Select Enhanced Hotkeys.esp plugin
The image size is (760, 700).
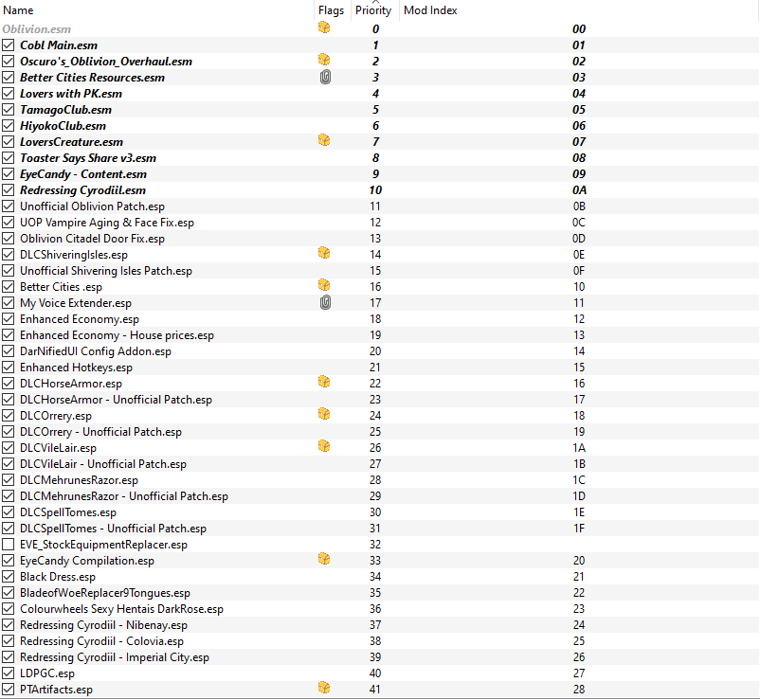coord(76,368)
